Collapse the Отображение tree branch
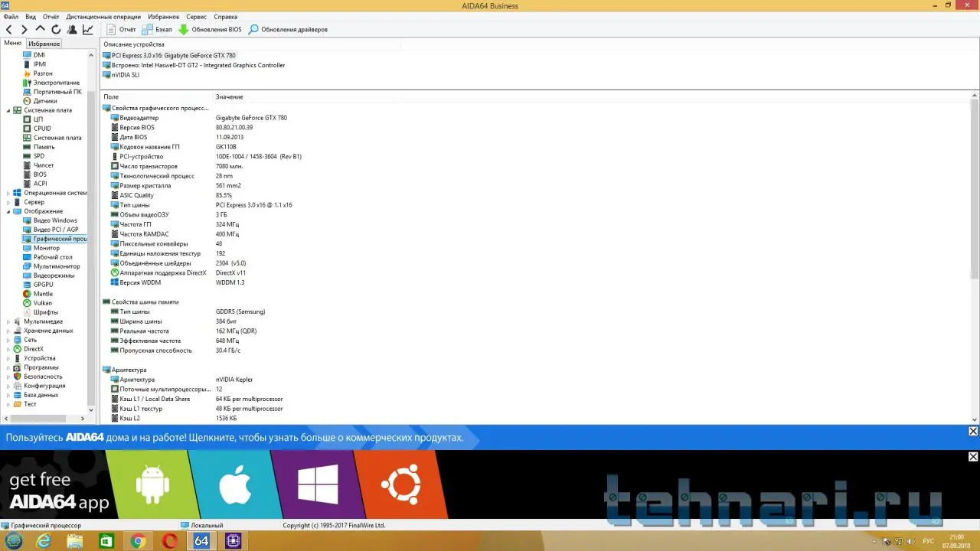The image size is (980, 551). (8, 211)
